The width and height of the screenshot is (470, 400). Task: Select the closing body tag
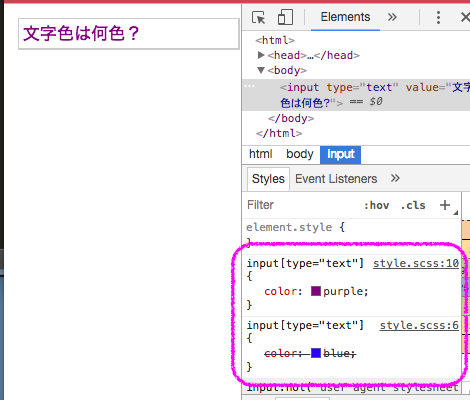pos(291,118)
